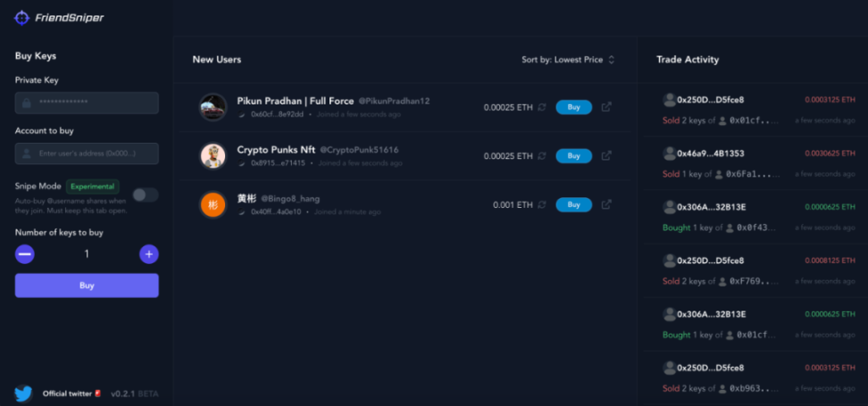Click the purple Buy button in sidebar
The width and height of the screenshot is (868, 406).
87,286
